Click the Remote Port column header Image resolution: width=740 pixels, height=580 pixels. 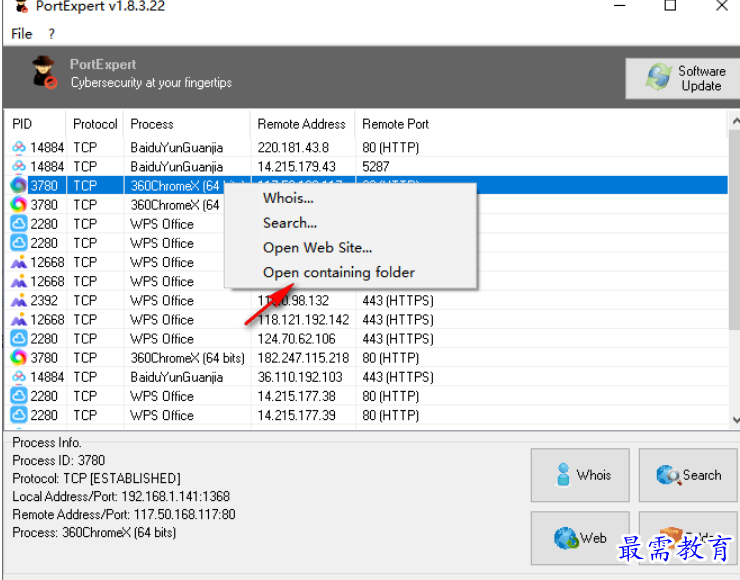point(395,124)
